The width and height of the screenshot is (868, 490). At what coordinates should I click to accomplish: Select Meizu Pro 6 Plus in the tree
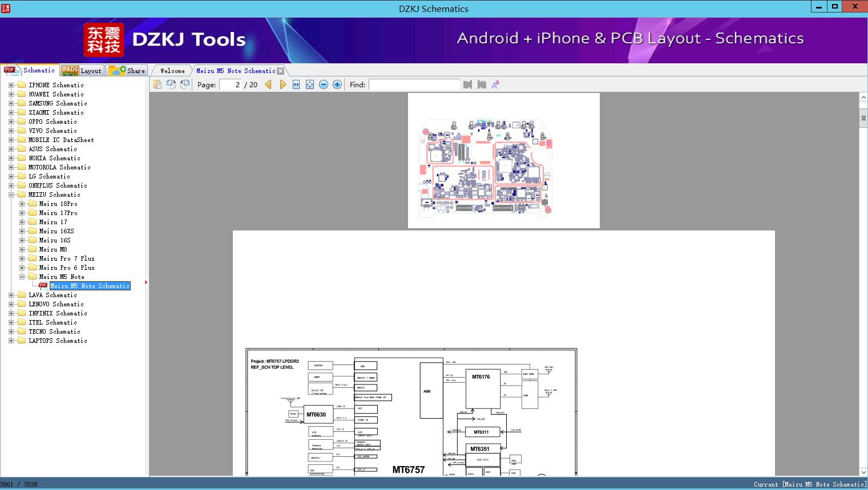tap(67, 268)
